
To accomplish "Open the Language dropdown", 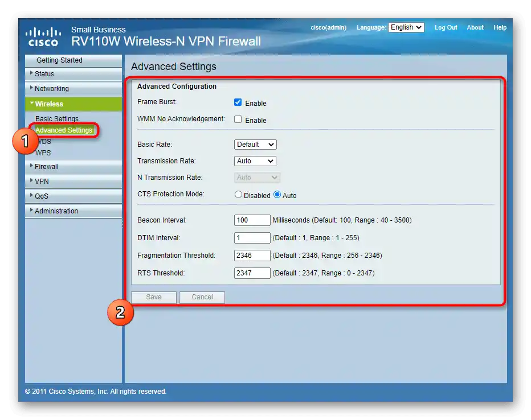I will (406, 27).
